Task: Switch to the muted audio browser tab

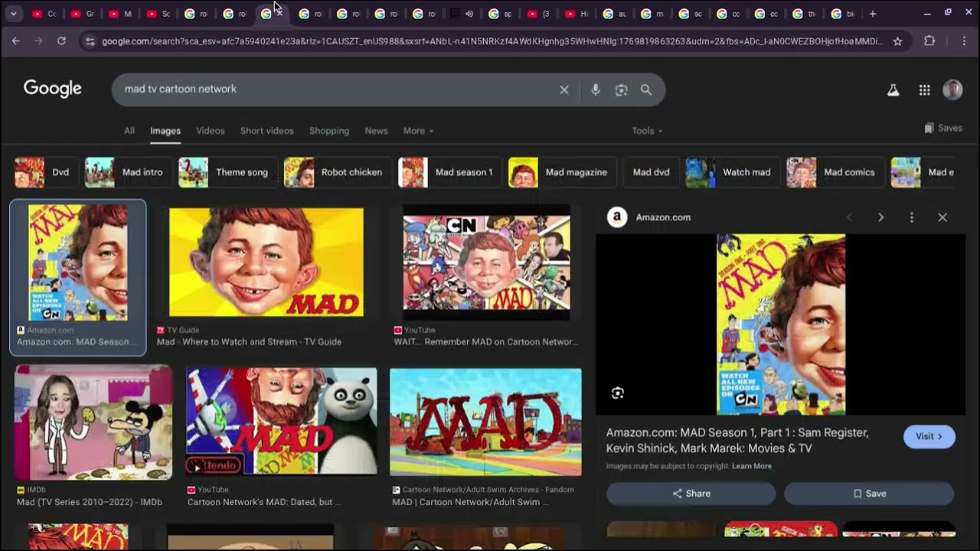Action: [x=462, y=14]
